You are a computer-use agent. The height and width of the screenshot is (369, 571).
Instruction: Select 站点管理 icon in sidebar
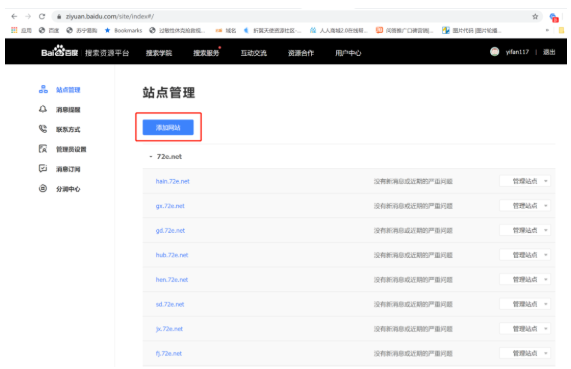tap(43, 89)
